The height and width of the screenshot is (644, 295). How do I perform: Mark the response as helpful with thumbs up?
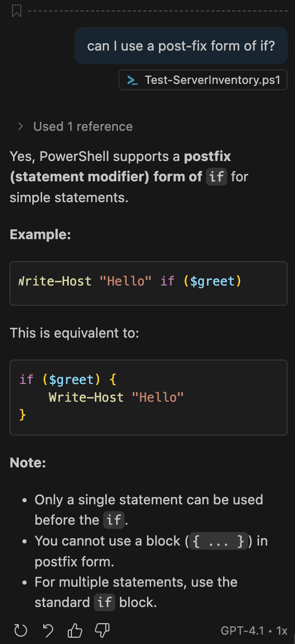coord(75,631)
